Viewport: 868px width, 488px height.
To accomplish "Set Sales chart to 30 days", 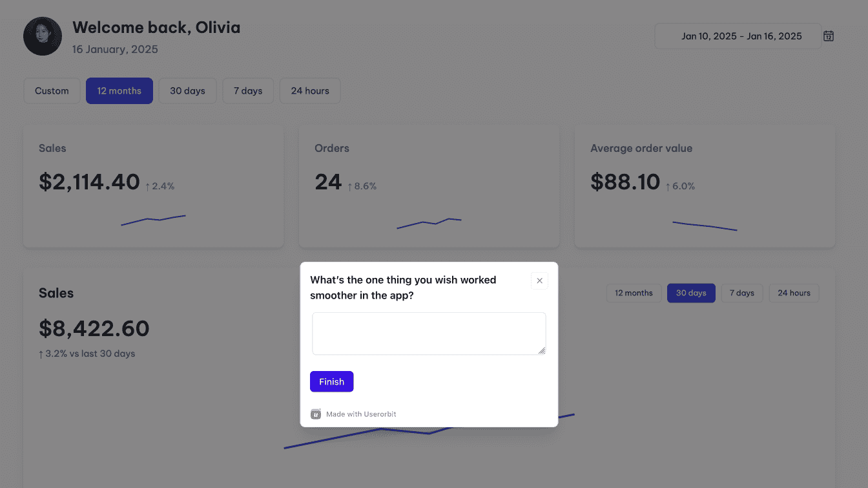I will coord(691,293).
